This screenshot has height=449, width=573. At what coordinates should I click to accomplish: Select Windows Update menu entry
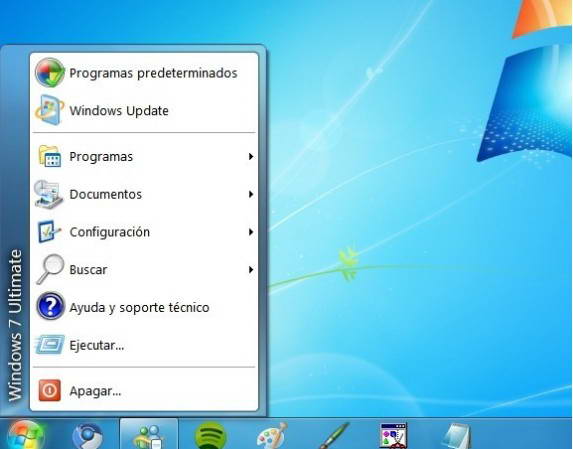click(144, 111)
